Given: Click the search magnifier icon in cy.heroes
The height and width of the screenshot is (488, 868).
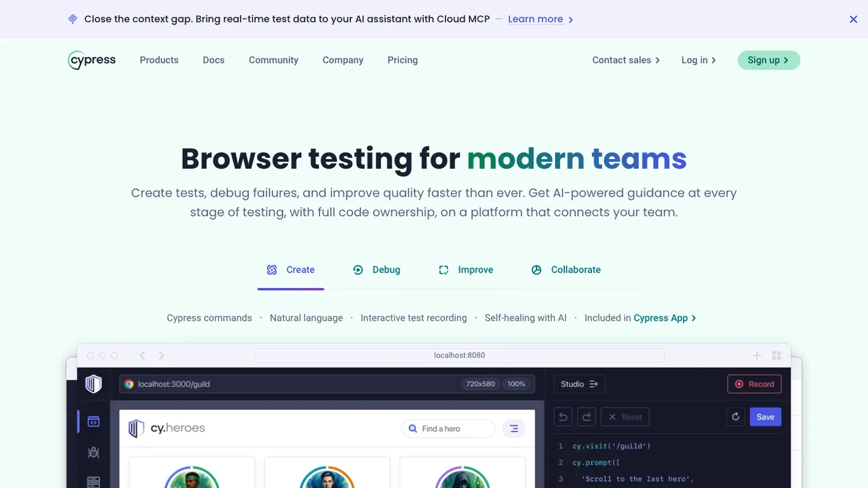Looking at the screenshot, I should 413,428.
